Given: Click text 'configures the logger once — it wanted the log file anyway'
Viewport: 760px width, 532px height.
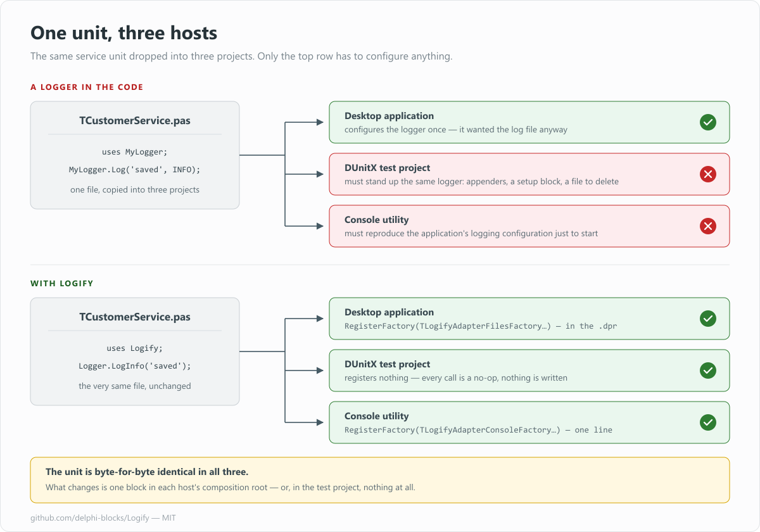Looking at the screenshot, I should click(x=456, y=130).
